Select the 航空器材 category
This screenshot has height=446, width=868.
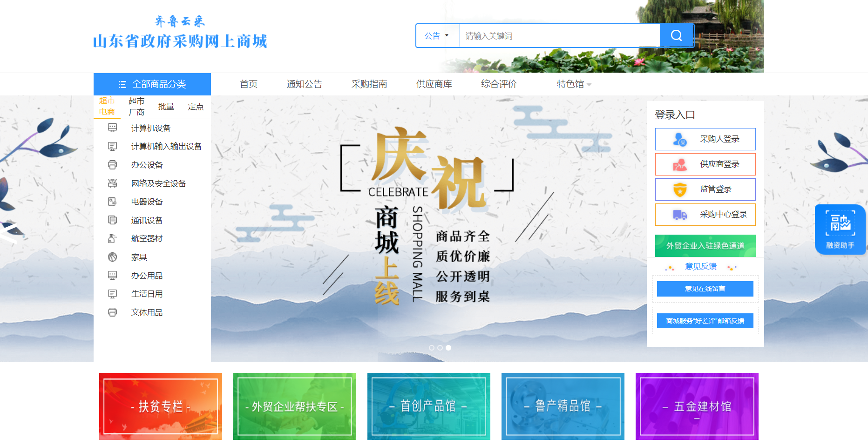147,238
